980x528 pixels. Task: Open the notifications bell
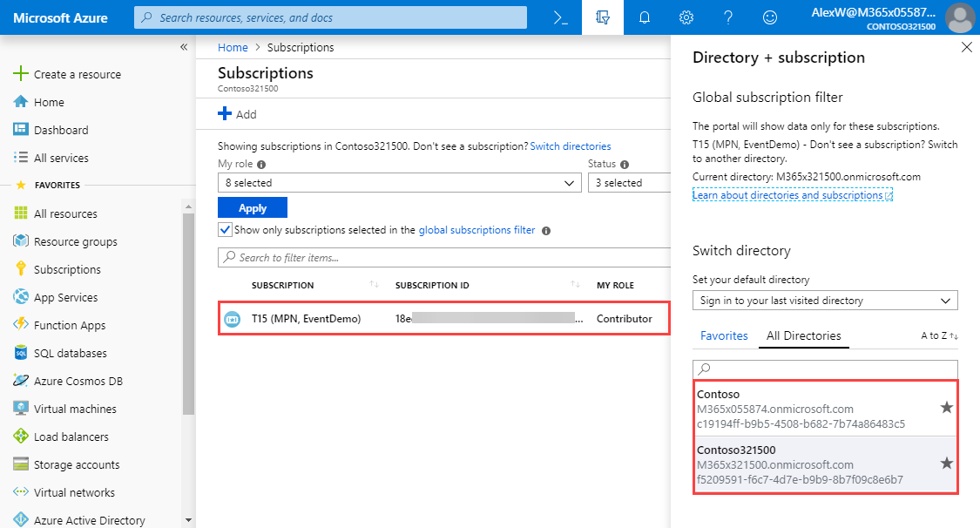pyautogui.click(x=645, y=17)
